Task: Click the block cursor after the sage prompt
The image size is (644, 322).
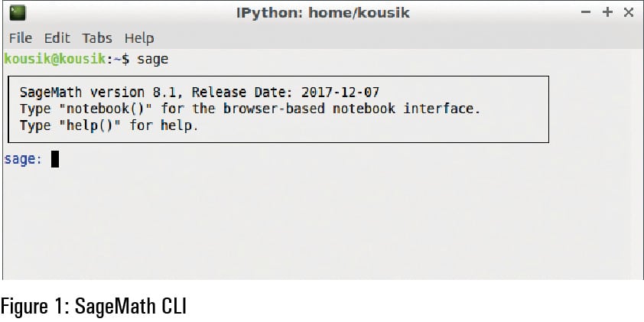Action: (55, 159)
